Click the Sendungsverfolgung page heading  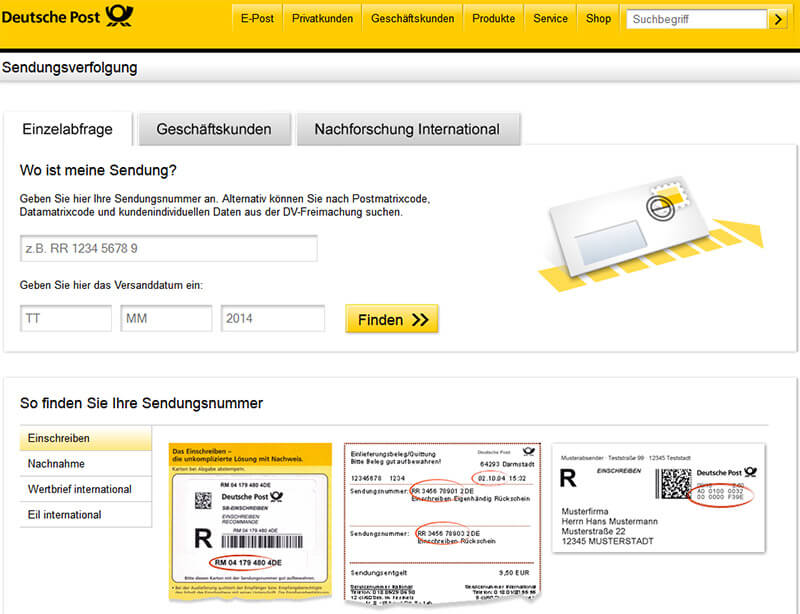click(x=70, y=67)
